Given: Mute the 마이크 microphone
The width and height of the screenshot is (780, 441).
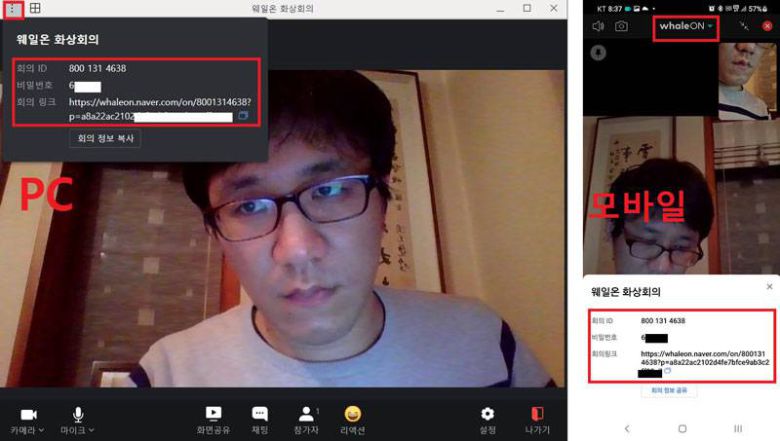Looking at the screenshot, I should pyautogui.click(x=77, y=413).
